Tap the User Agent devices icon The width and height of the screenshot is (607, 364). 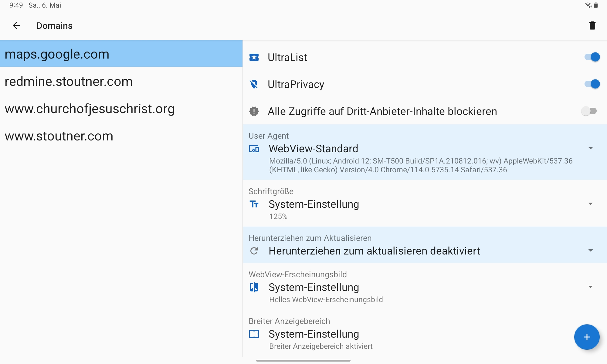(x=254, y=149)
